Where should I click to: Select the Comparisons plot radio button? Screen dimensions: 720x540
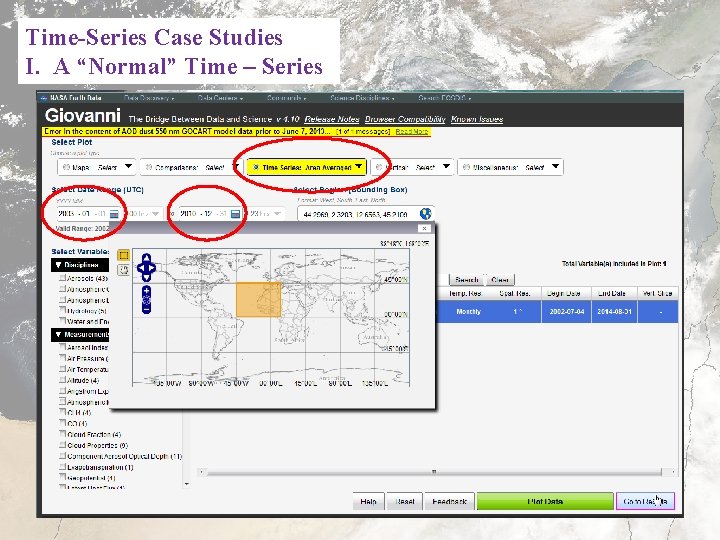tap(148, 168)
